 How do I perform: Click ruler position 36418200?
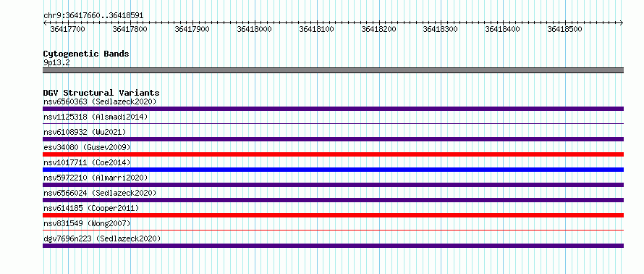click(378, 29)
